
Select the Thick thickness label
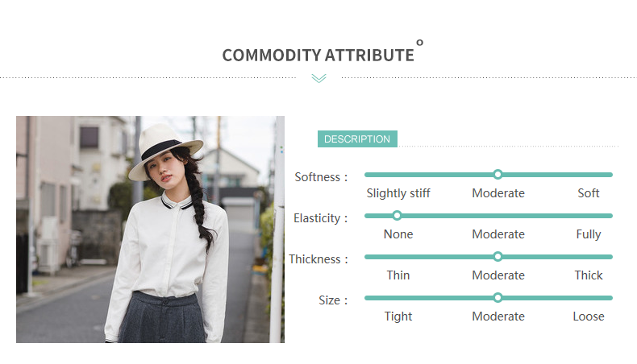[x=589, y=275]
